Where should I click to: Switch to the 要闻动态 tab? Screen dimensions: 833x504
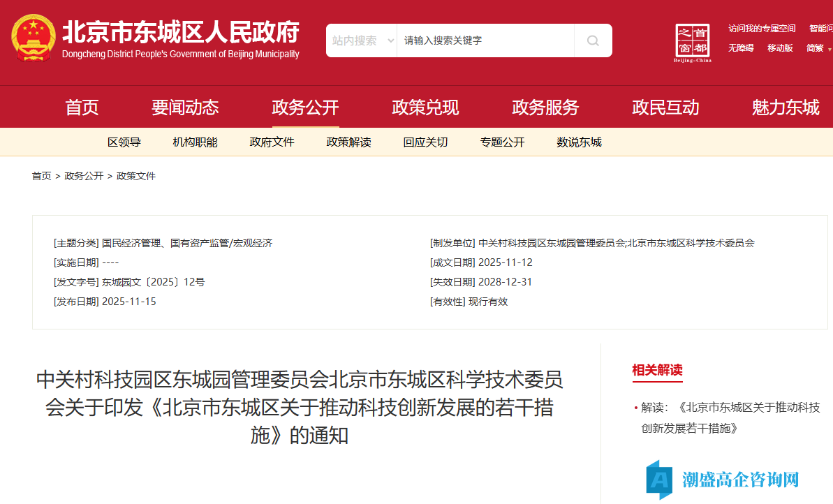[x=185, y=107]
